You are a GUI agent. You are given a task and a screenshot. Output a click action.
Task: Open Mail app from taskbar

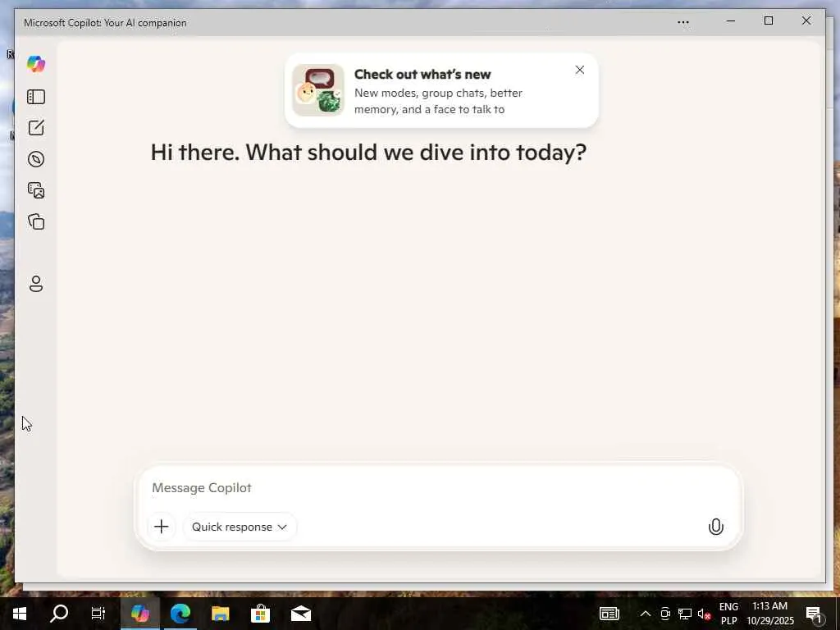pos(300,614)
